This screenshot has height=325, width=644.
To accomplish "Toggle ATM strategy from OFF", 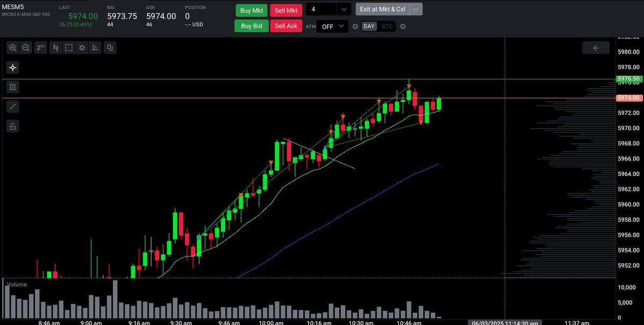I will pos(328,26).
